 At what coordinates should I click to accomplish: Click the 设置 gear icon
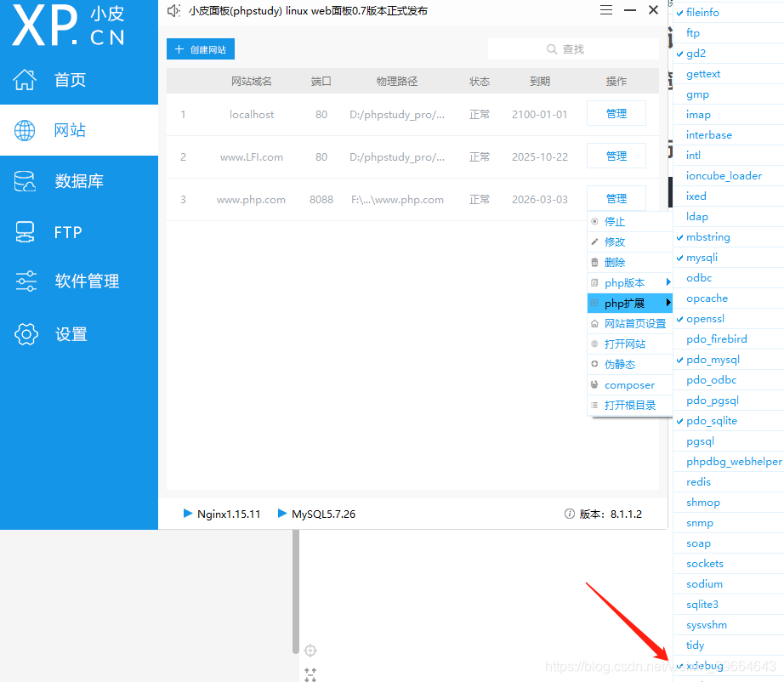pyautogui.click(x=26, y=334)
